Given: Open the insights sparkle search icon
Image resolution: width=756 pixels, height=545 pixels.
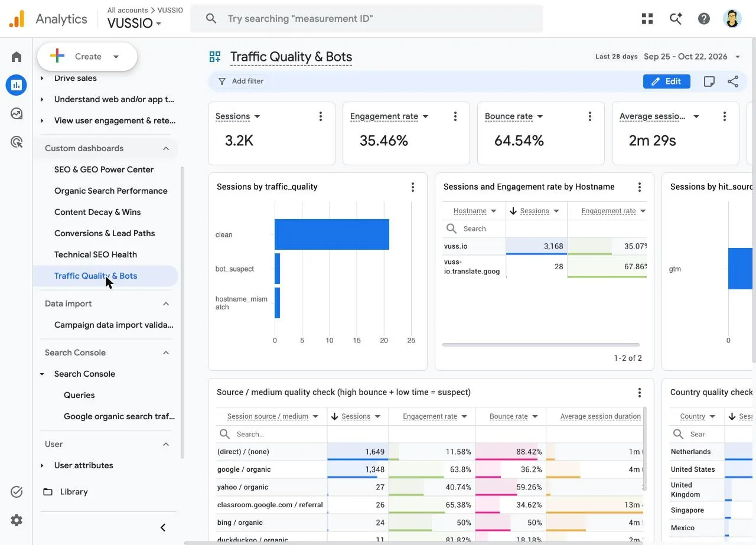Looking at the screenshot, I should tap(676, 19).
